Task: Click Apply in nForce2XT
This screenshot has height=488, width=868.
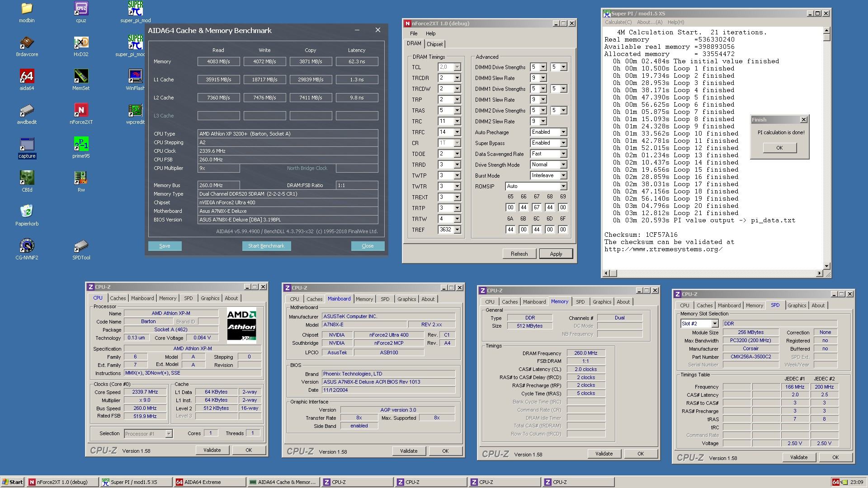Action: click(x=556, y=254)
